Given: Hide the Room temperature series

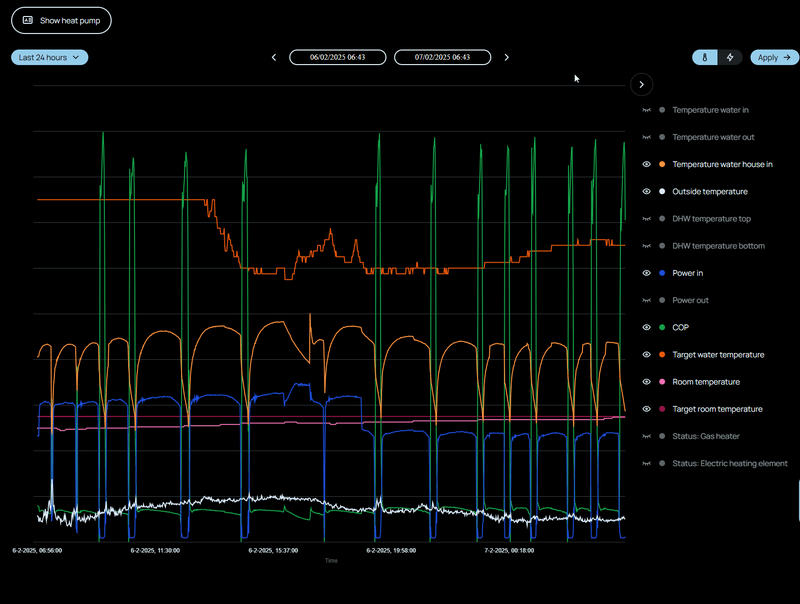Looking at the screenshot, I should pyautogui.click(x=646, y=382).
